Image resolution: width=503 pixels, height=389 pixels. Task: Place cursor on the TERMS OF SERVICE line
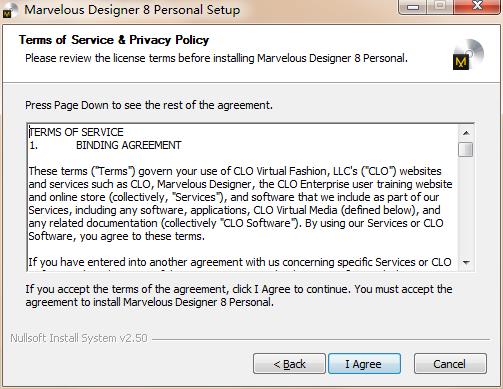76,132
